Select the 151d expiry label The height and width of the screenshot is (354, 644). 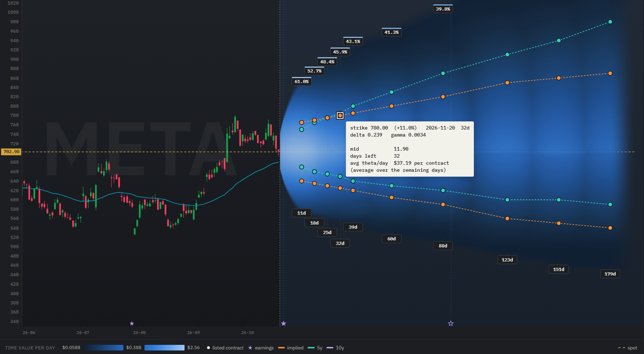[559, 269]
